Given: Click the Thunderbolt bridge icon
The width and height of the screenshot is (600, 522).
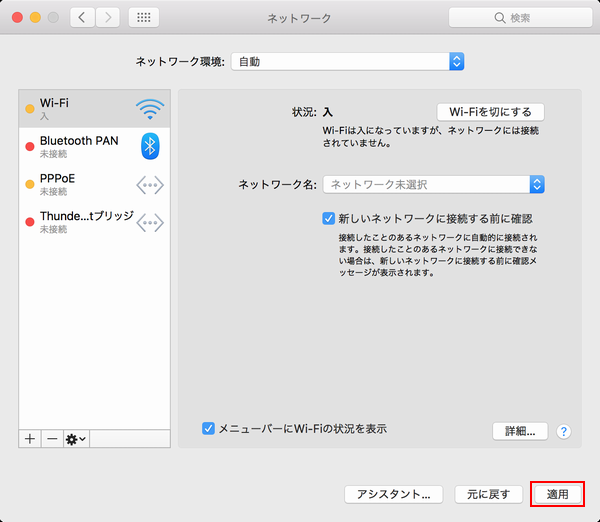Looking at the screenshot, I should click(150, 222).
